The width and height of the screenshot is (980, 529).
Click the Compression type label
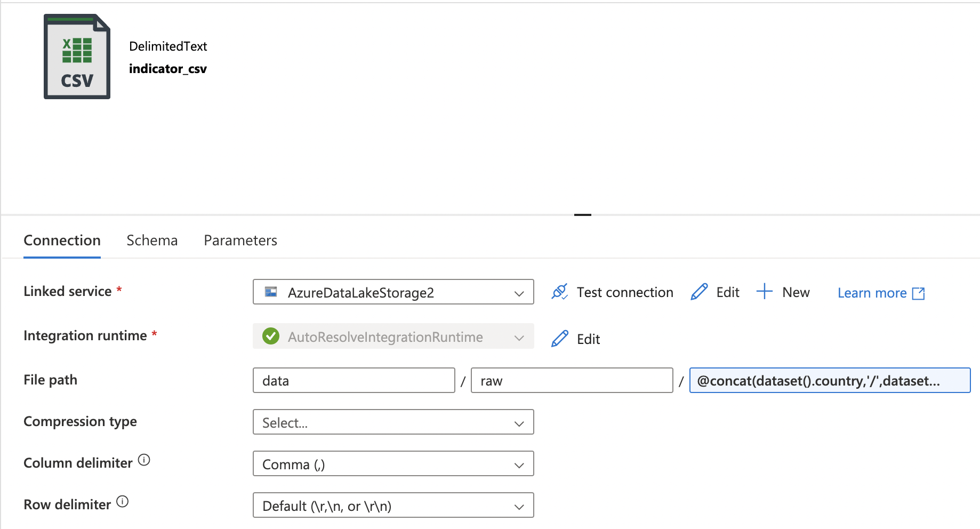point(80,421)
